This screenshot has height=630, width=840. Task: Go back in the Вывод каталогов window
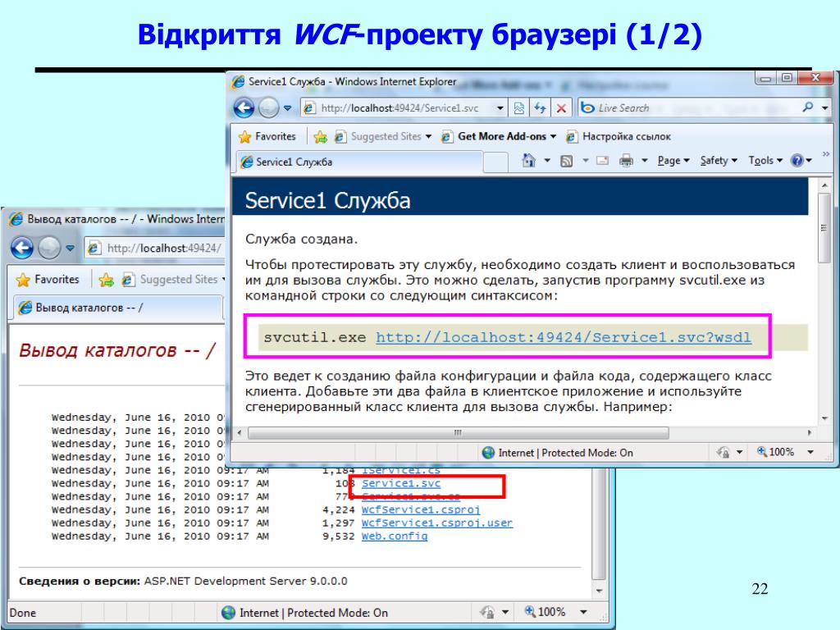point(22,248)
